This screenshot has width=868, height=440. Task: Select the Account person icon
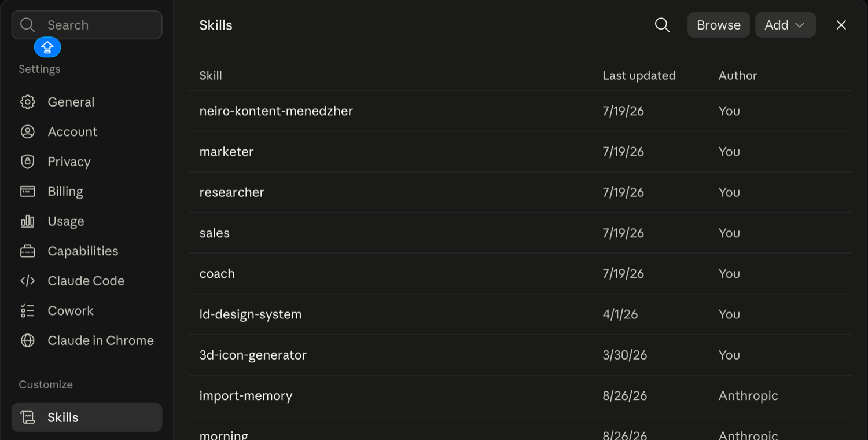28,131
